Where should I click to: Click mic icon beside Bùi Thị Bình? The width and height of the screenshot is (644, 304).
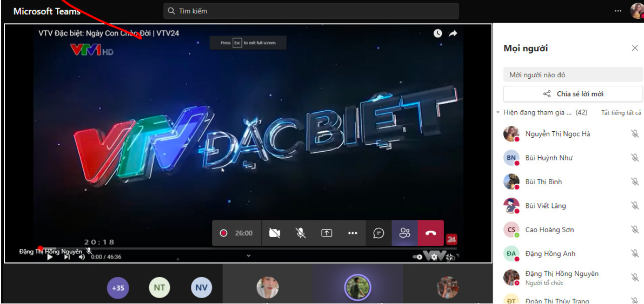[x=635, y=182]
